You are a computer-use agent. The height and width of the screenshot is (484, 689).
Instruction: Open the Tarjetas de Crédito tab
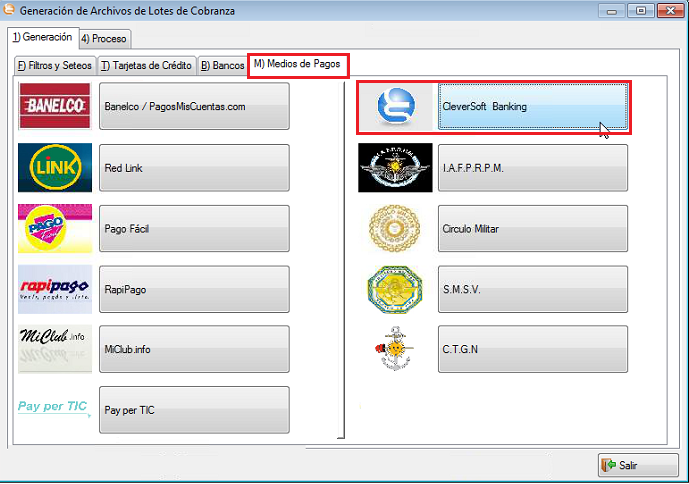coord(146,66)
